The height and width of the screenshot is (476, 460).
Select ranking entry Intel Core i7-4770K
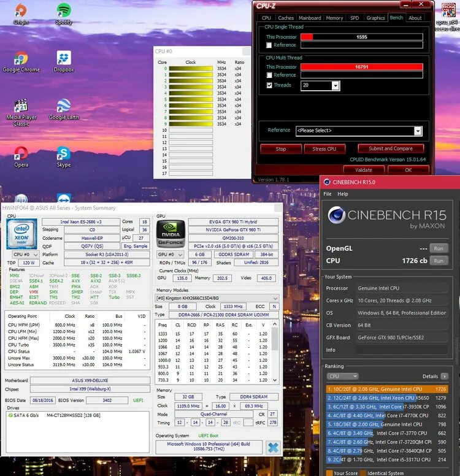387,416
